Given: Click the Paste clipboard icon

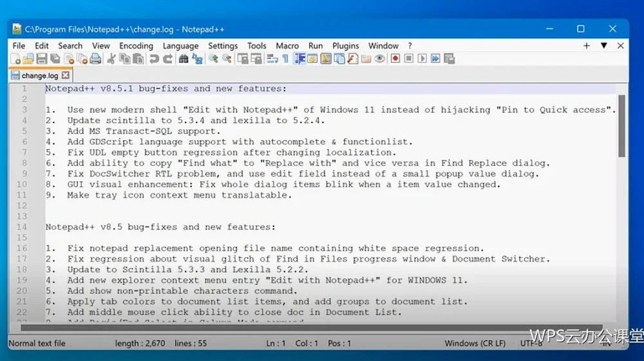Looking at the screenshot, I should (138, 59).
